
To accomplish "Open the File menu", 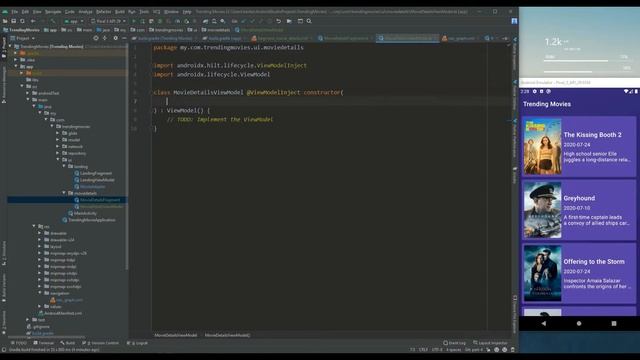I will pyautogui.click(x=15, y=12).
